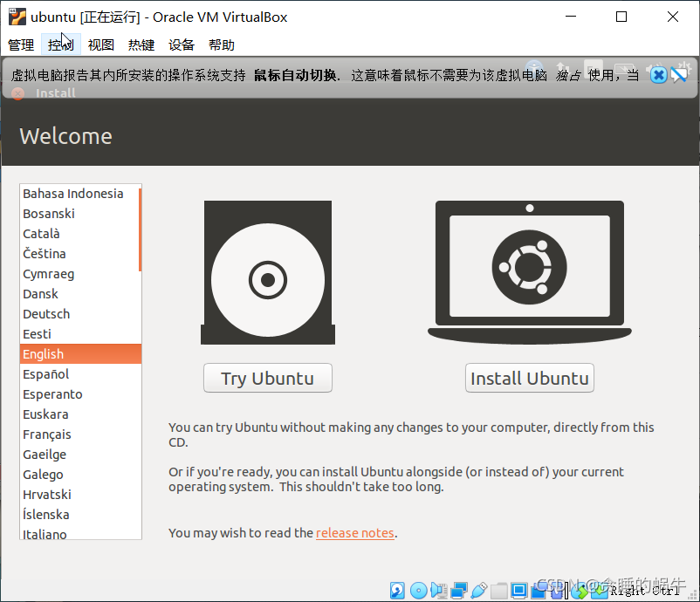Click the Welcome heading text
The width and height of the screenshot is (700, 602).
tap(66, 136)
